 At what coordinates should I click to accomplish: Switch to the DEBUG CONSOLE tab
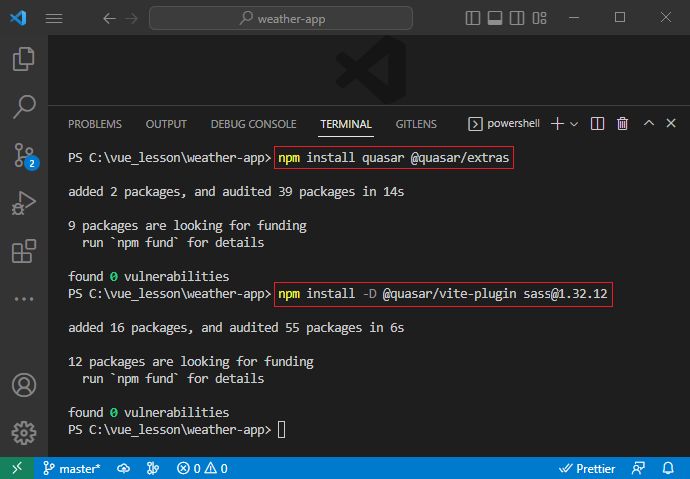click(253, 124)
